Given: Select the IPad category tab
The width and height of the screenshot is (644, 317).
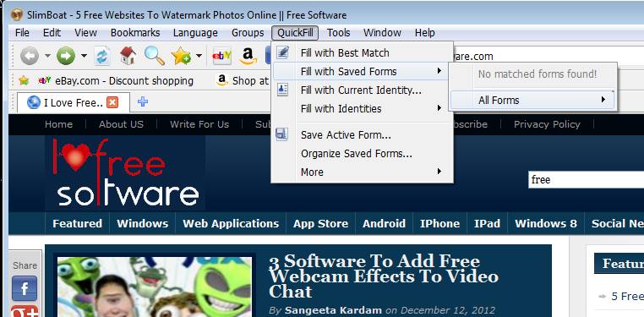Looking at the screenshot, I should coord(487,223).
